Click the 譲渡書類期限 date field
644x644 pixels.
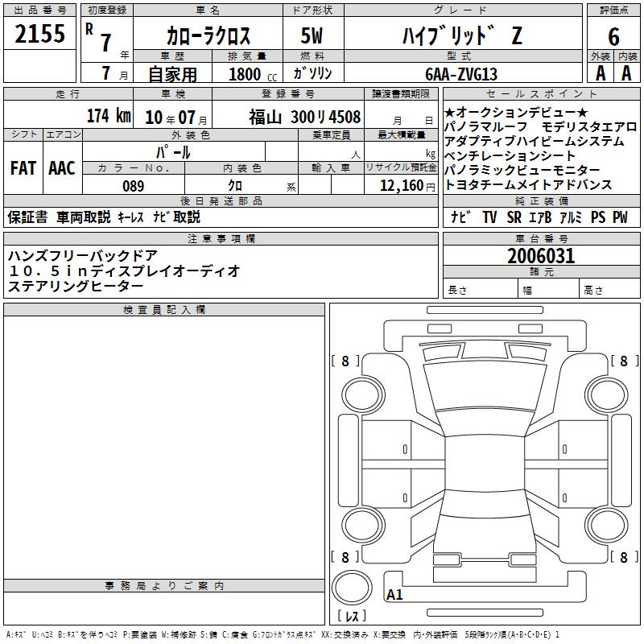400,114
